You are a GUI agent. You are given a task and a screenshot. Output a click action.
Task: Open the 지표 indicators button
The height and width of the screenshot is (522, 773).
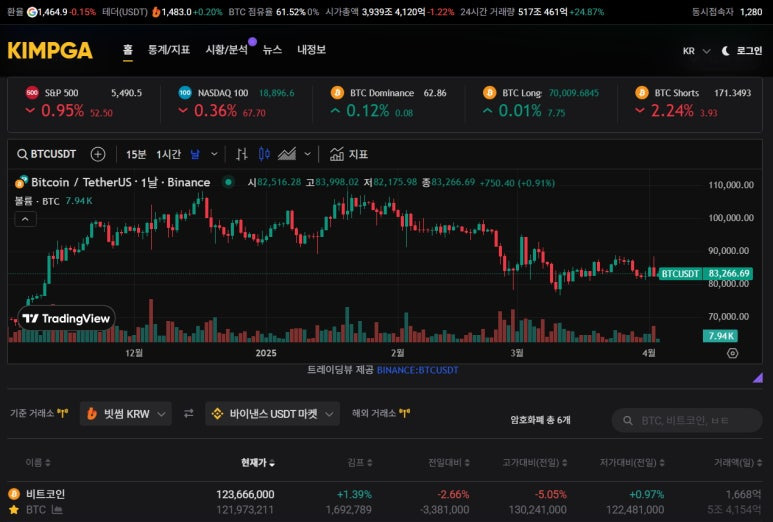point(349,154)
